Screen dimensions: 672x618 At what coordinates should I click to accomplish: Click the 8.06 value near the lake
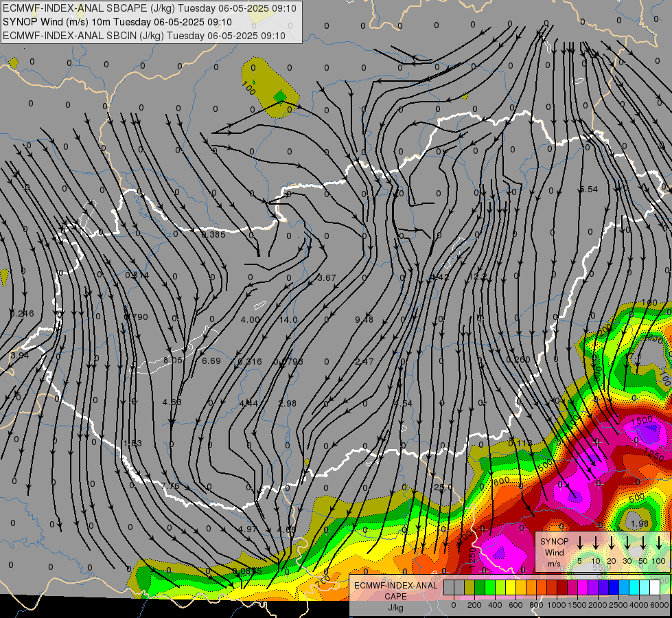173,360
